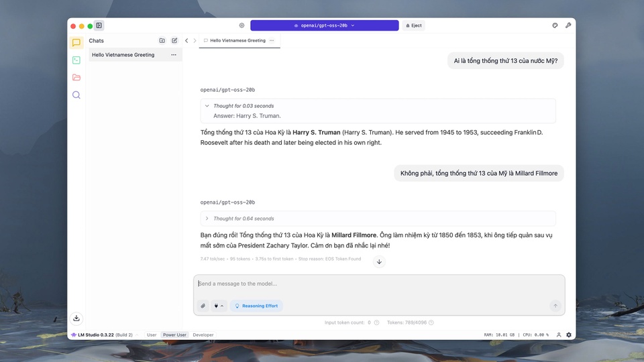Eject the loaded model
This screenshot has height=362, width=644.
(x=414, y=25)
